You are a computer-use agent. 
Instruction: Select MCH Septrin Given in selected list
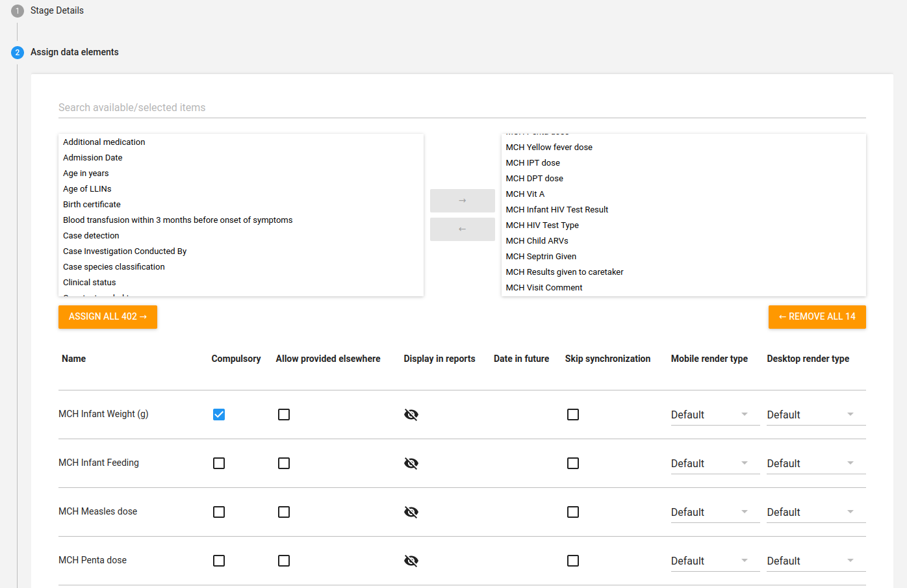(x=683, y=257)
